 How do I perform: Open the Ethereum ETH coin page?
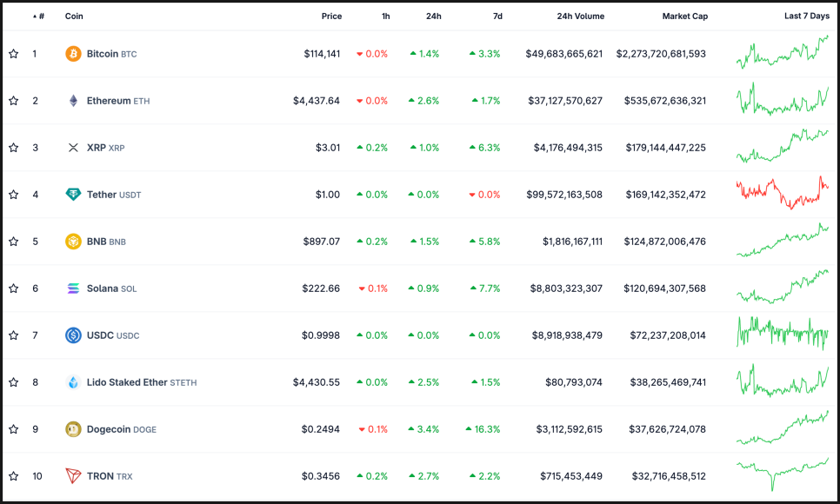pos(118,101)
